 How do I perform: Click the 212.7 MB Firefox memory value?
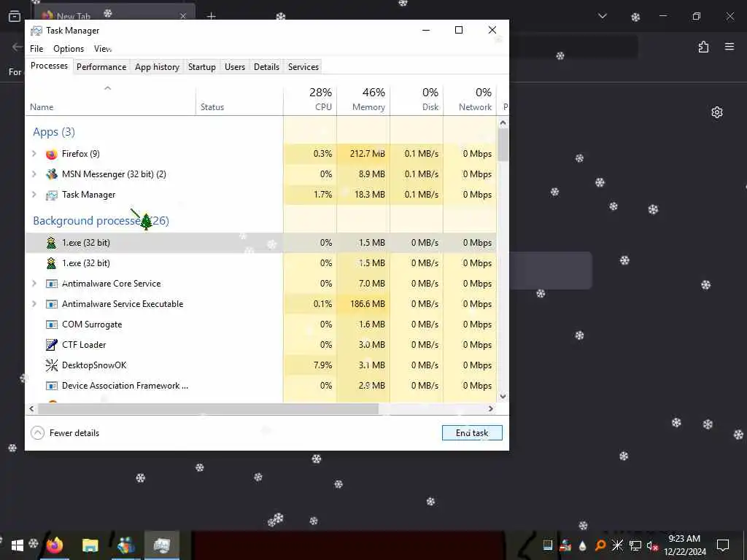coord(368,154)
